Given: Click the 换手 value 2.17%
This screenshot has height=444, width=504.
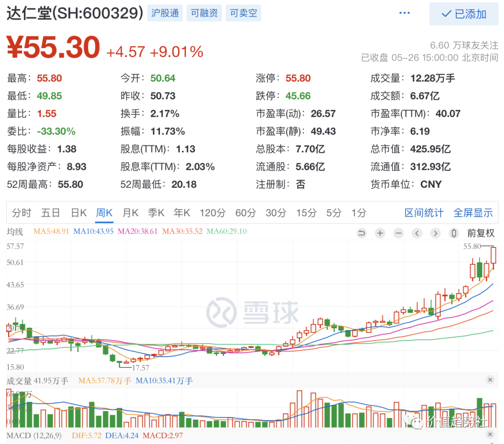Looking at the screenshot, I should click(x=165, y=113).
